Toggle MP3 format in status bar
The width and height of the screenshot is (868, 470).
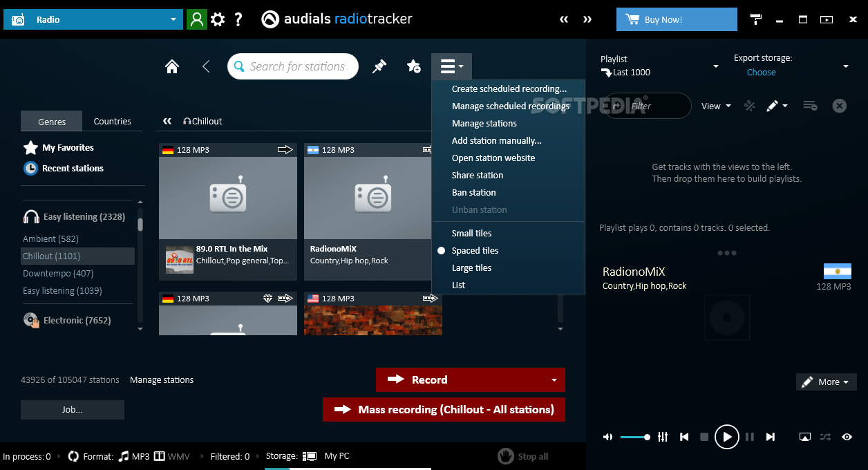pos(133,456)
